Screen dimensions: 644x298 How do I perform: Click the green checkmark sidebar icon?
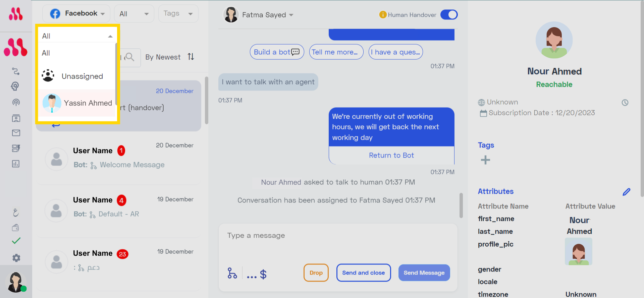click(16, 241)
